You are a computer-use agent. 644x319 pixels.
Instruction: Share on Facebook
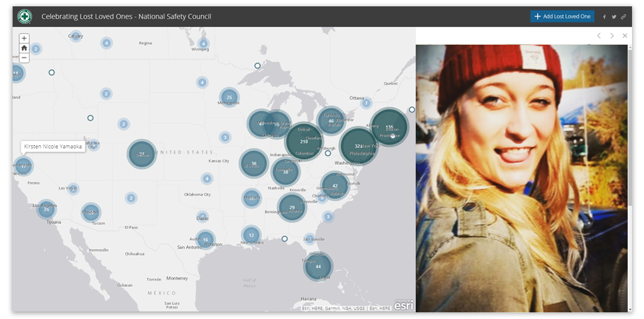click(604, 17)
